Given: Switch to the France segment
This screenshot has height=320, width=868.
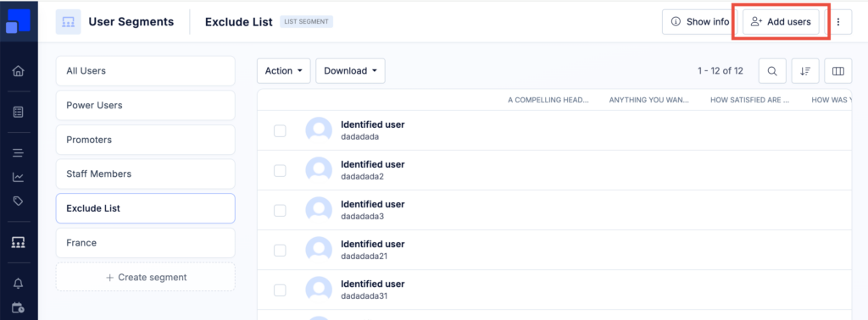Looking at the screenshot, I should [146, 243].
